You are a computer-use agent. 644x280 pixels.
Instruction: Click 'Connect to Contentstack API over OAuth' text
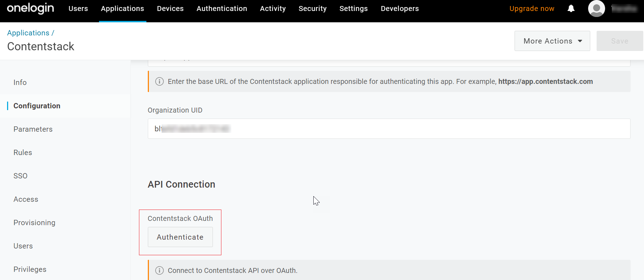click(x=232, y=270)
